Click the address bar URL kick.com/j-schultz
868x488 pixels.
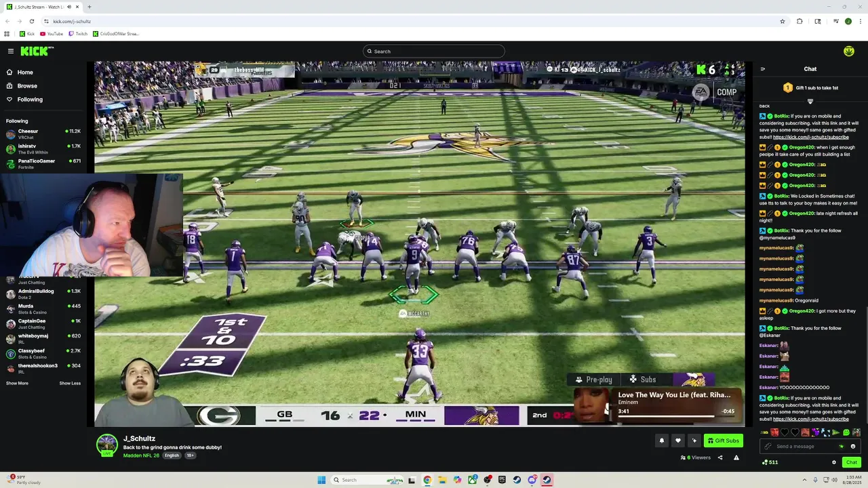[x=72, y=21]
